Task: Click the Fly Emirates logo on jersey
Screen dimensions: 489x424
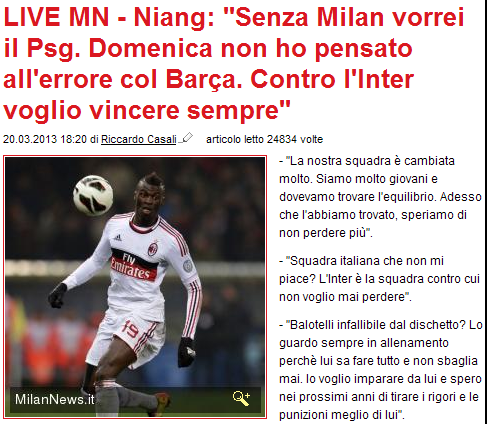Action: point(133,264)
